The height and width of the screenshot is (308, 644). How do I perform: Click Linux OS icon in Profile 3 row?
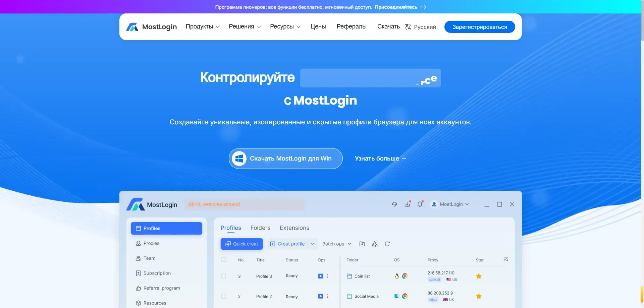(397, 276)
